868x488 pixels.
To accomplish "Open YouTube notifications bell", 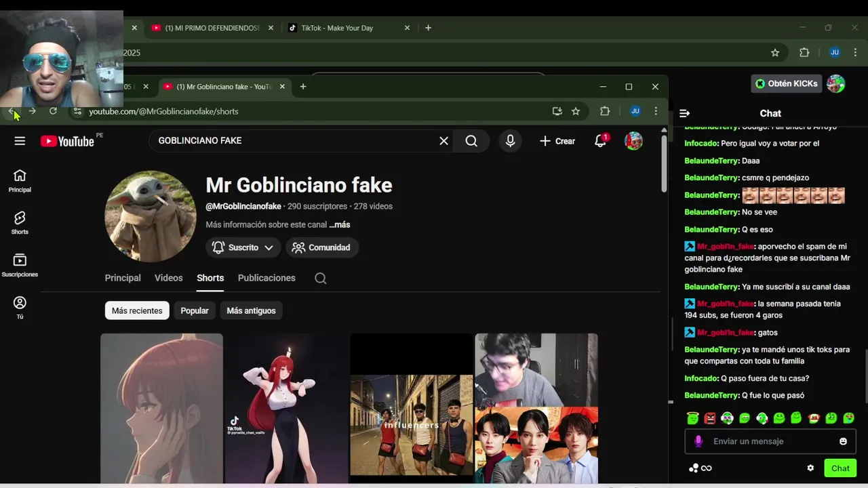I will (x=600, y=141).
